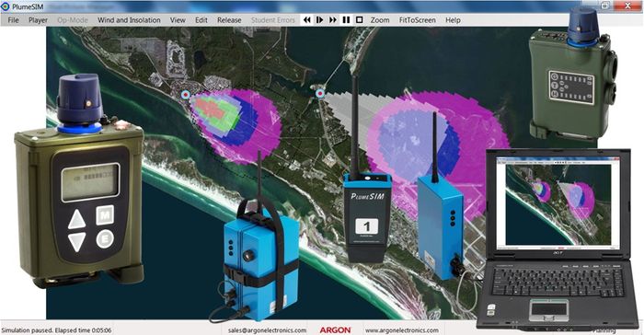Open the Wind and Insolation menu
The image size is (644, 335).
point(129,20)
